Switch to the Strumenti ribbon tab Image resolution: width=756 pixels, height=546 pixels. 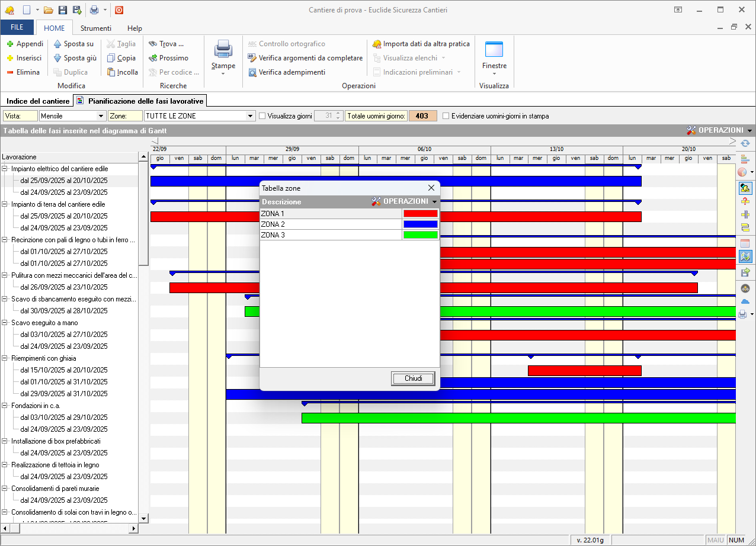tap(96, 28)
